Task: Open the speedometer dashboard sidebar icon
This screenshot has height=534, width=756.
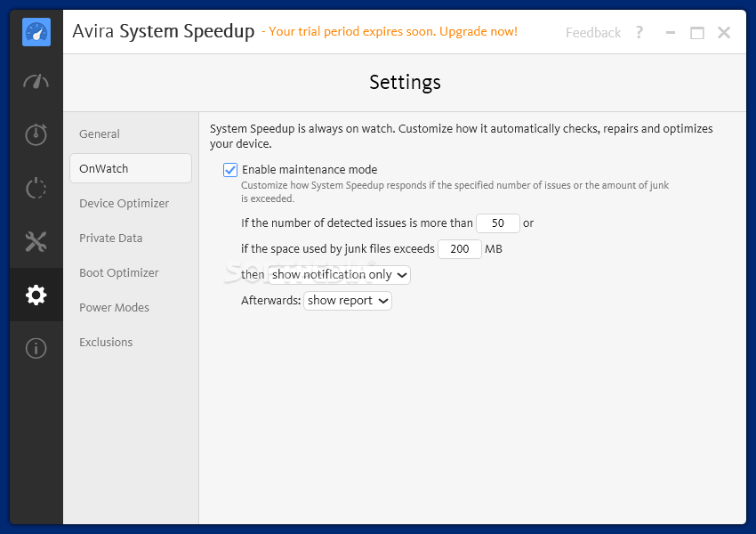Action: 36,81
